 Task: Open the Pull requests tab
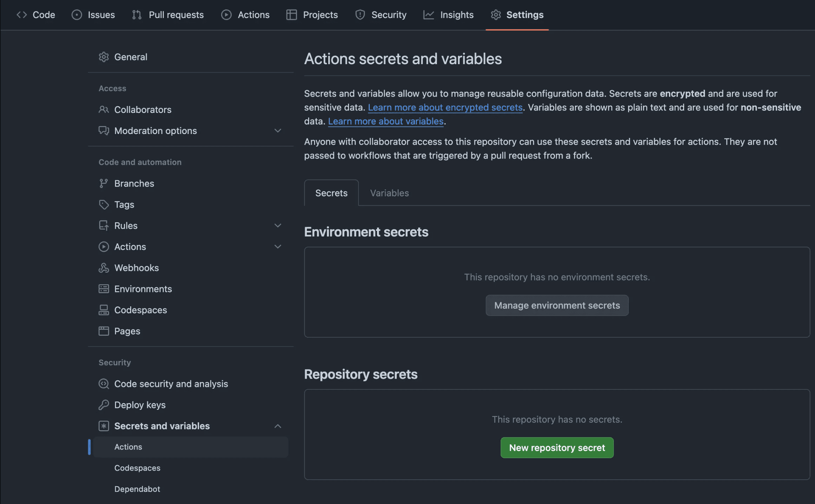click(x=168, y=15)
